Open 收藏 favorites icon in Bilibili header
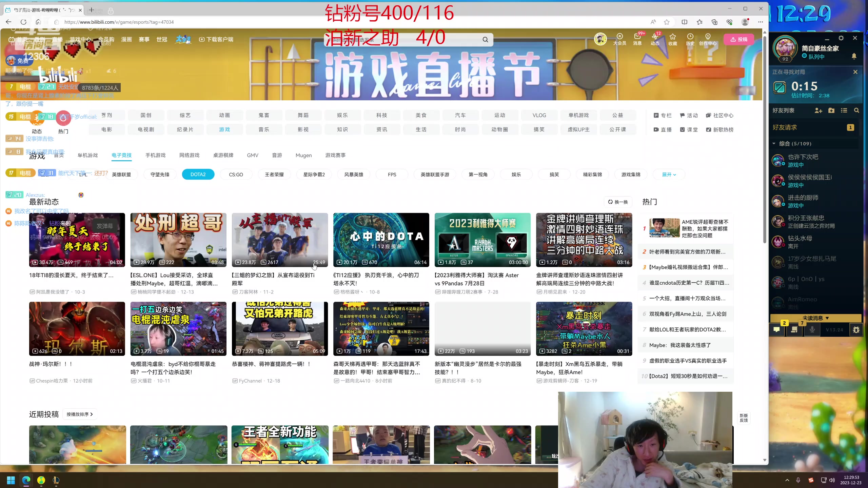This screenshot has height=488, width=868. (x=673, y=39)
